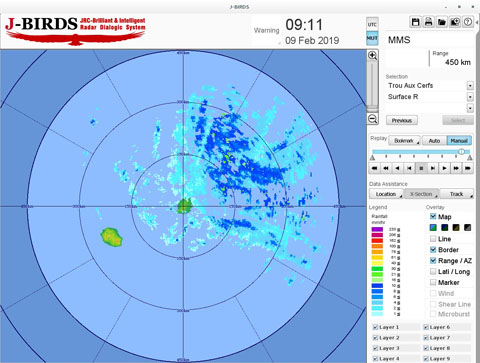Switch replay mode to Auto
This screenshot has width=480, height=363.
(434, 141)
